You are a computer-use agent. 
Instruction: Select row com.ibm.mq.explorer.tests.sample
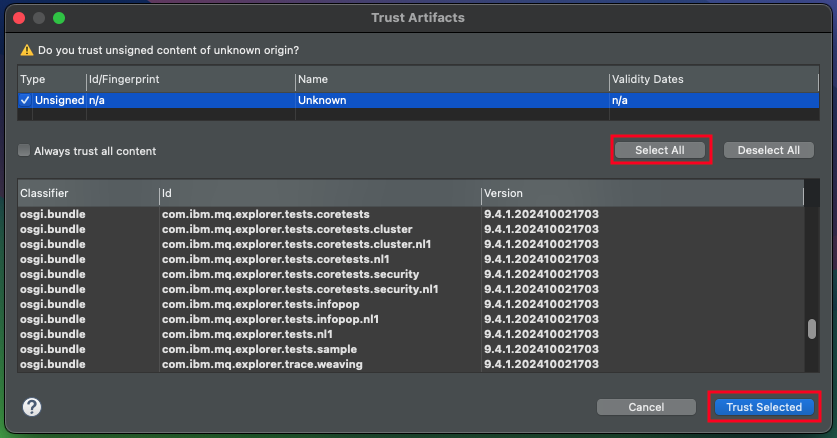[x=411, y=349]
